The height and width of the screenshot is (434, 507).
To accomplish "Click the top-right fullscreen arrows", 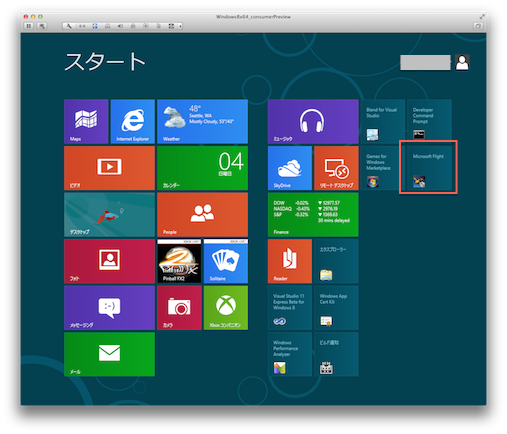I will coord(482,16).
